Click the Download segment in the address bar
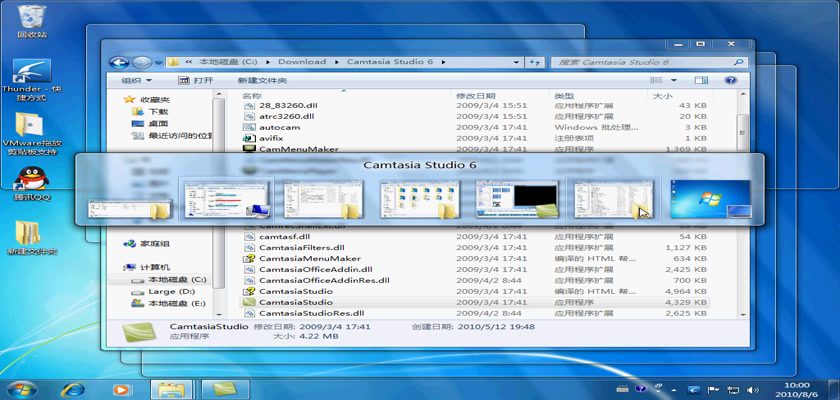Viewport: 840px width, 400px height. click(x=301, y=62)
